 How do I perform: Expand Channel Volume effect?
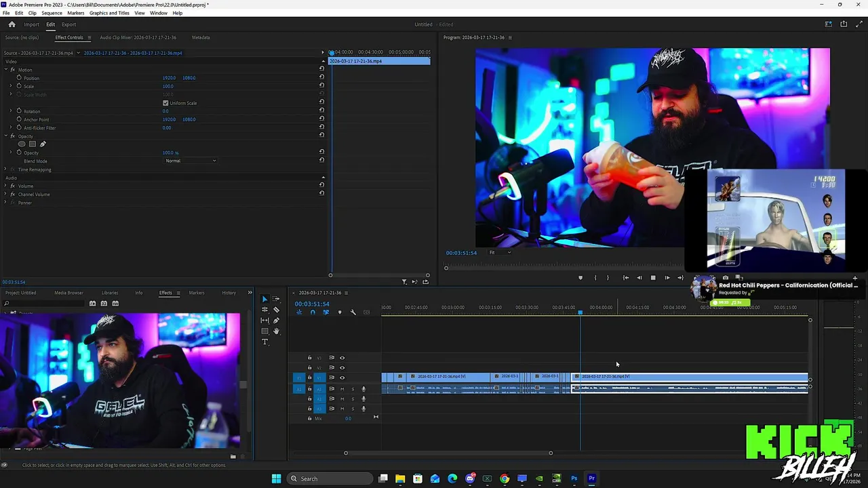coord(5,195)
